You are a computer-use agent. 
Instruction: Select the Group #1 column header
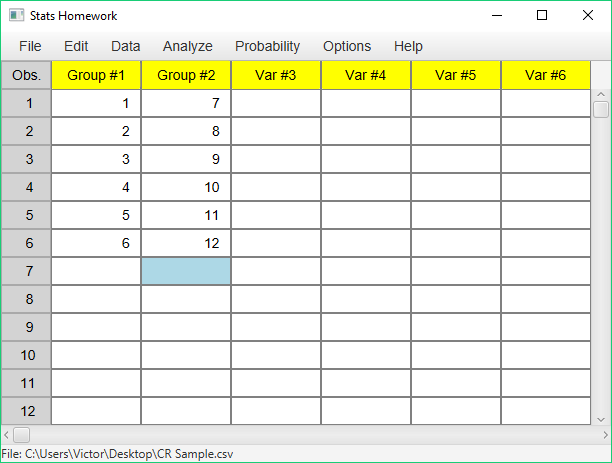tap(96, 75)
